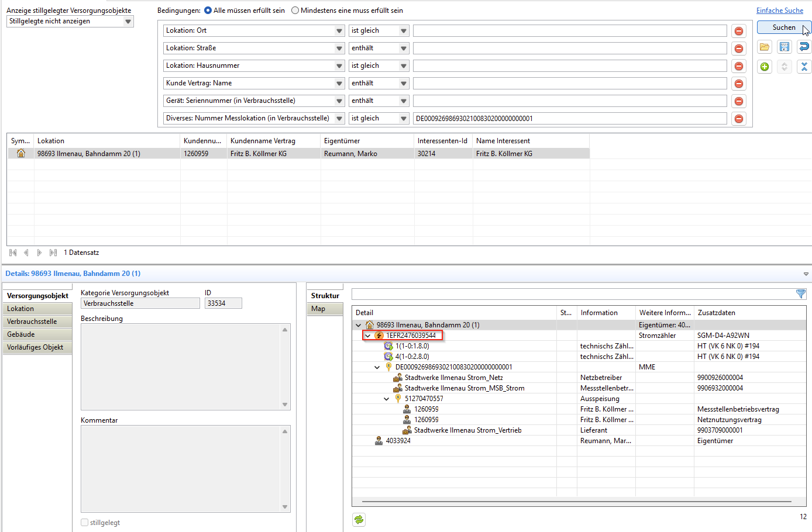Open the 'Einfache Suche' link
This screenshot has height=532, width=812.
click(x=779, y=11)
